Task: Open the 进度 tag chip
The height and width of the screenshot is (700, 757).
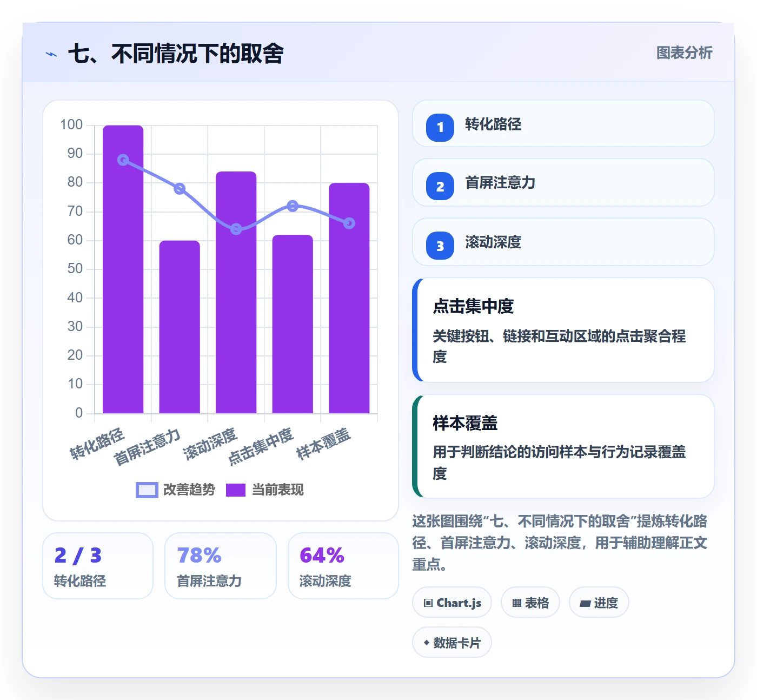Action: [x=599, y=602]
